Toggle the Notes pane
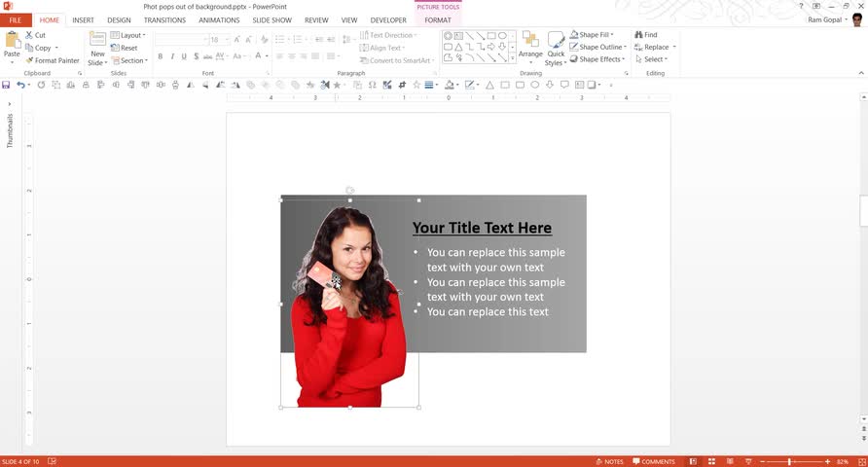The width and height of the screenshot is (868, 467). (x=609, y=461)
